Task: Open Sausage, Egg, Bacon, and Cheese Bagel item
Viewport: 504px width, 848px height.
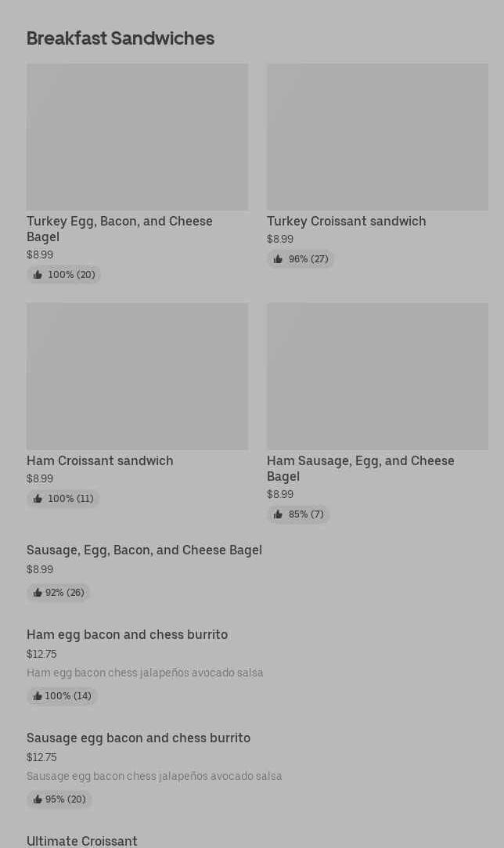Action: pyautogui.click(x=144, y=550)
